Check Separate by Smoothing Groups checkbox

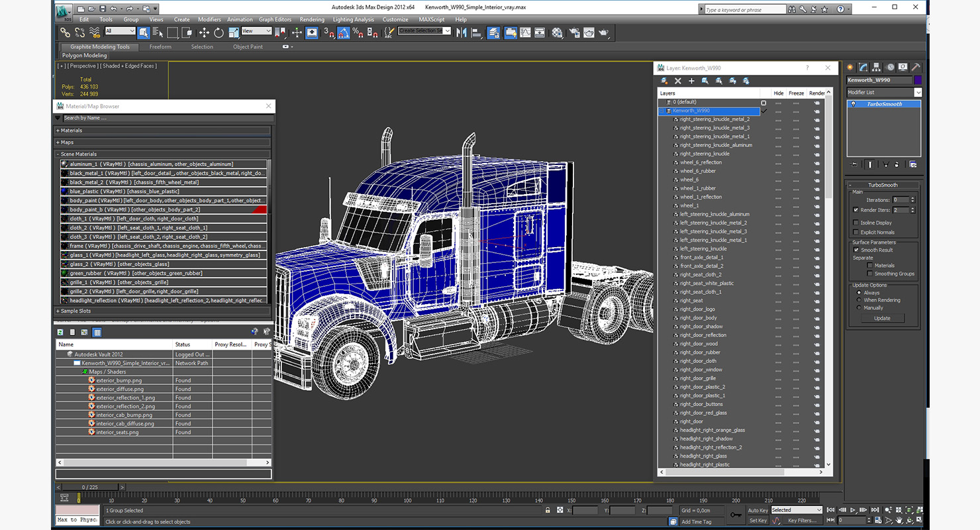[869, 274]
